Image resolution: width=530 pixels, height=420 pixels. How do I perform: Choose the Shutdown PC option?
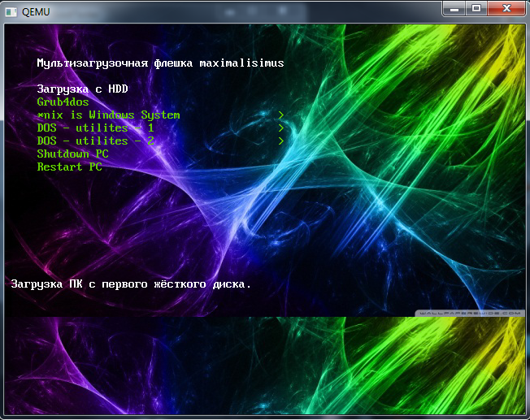pyautogui.click(x=72, y=154)
